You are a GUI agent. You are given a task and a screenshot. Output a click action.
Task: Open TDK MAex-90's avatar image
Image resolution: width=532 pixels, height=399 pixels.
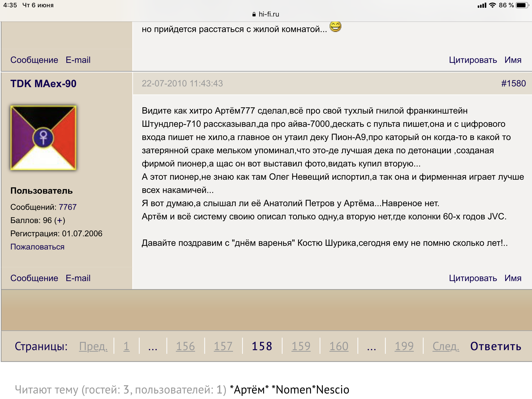(x=43, y=138)
